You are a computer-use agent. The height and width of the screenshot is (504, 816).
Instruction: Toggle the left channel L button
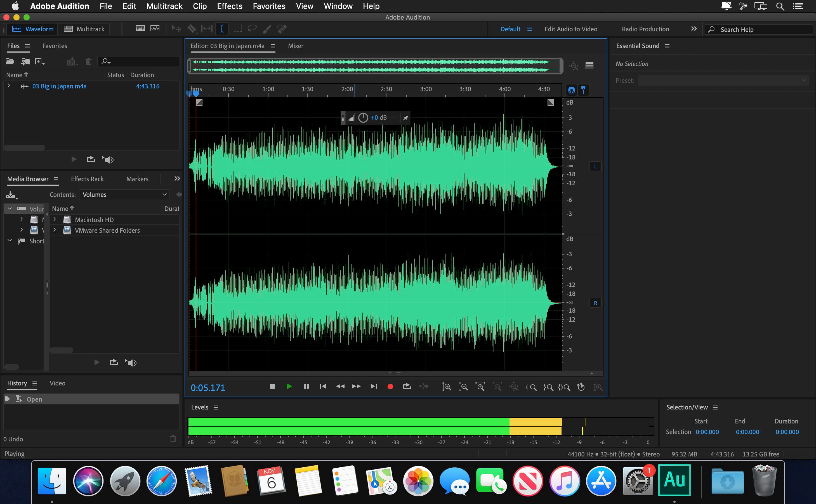coord(595,166)
